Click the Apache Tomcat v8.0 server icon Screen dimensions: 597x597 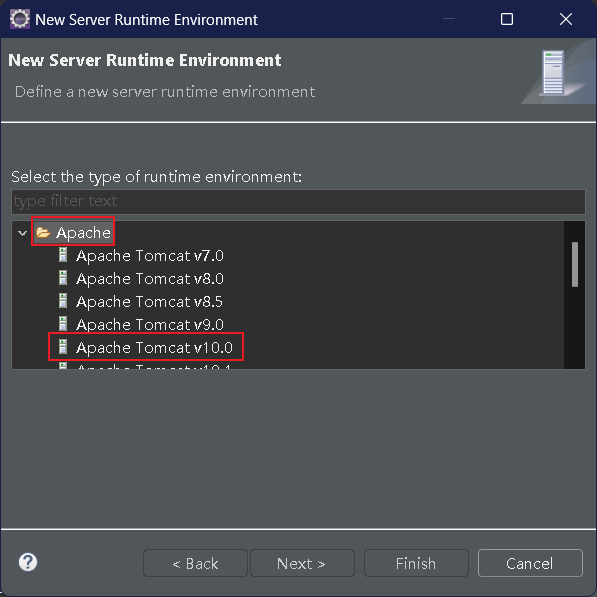tap(63, 278)
